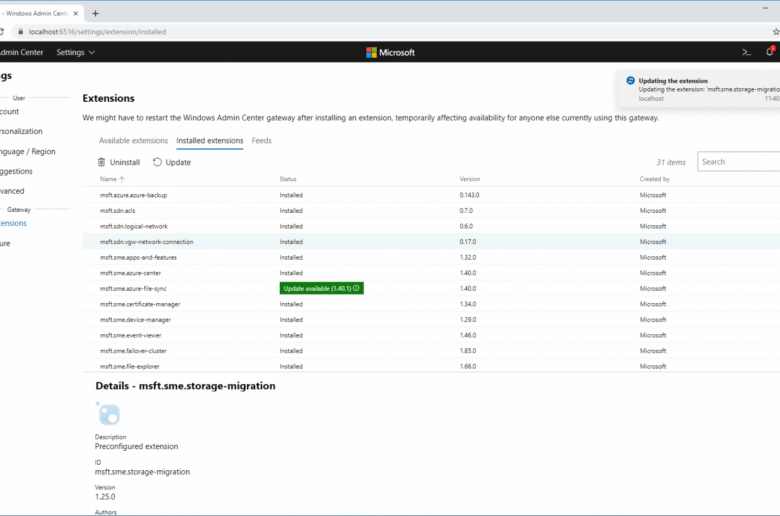Open Advanced settings page
Screen dimensions: 780x516
pyautogui.click(x=12, y=191)
